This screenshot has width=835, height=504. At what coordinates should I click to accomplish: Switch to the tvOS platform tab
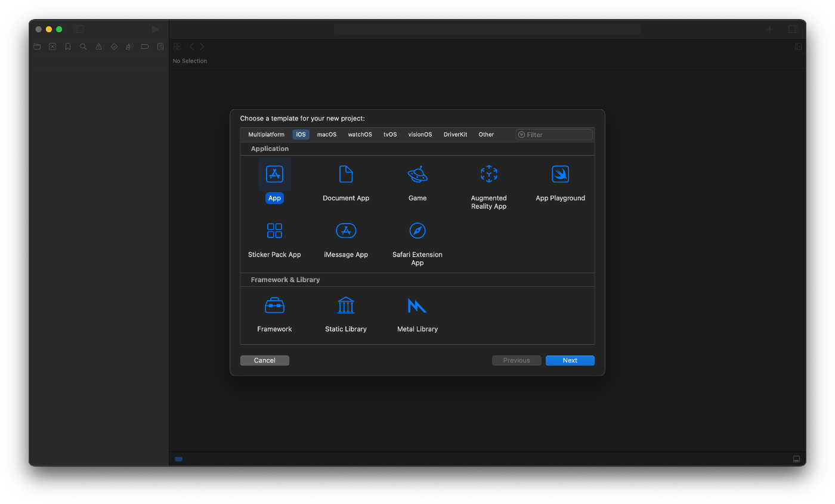390,135
